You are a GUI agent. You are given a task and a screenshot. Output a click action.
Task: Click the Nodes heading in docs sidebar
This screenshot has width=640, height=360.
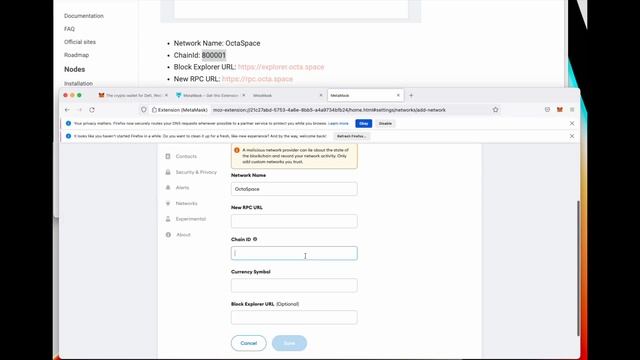point(75,69)
